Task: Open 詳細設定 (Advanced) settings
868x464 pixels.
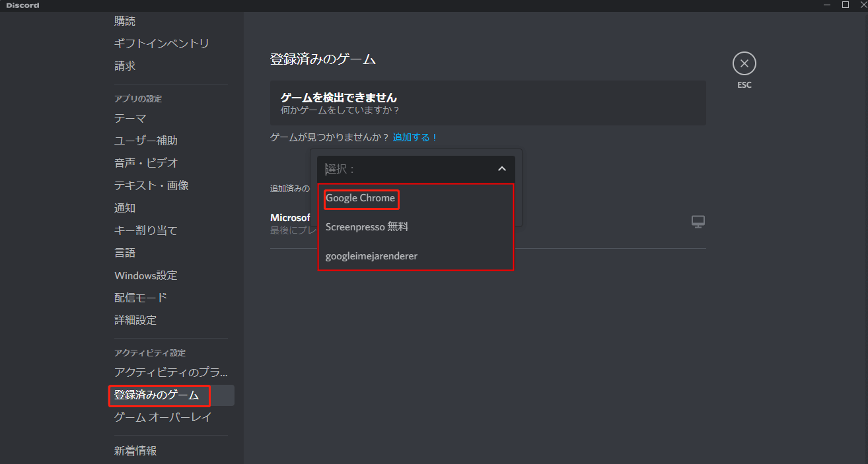Action: click(x=136, y=319)
